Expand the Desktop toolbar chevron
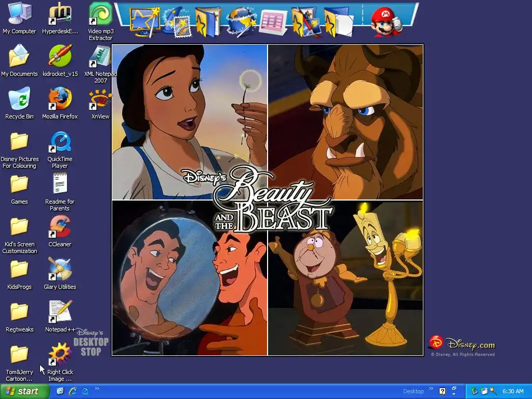The width and height of the screenshot is (532, 399). [431, 389]
